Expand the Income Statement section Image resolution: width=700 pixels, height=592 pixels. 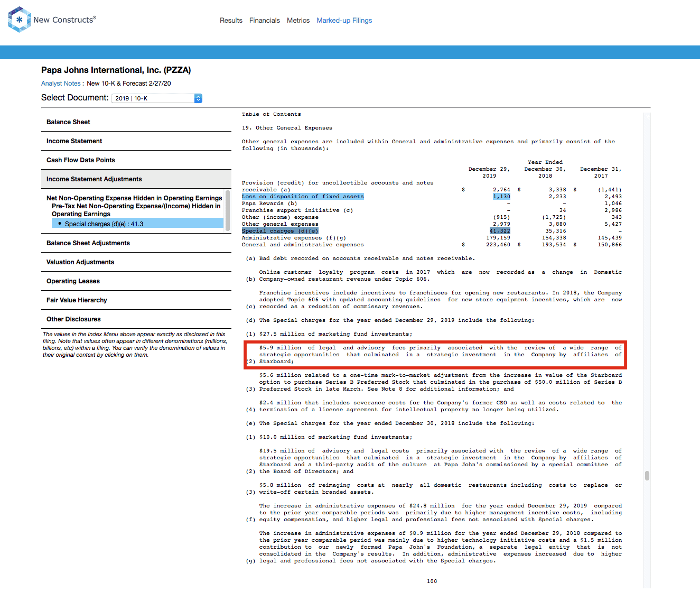click(136, 141)
